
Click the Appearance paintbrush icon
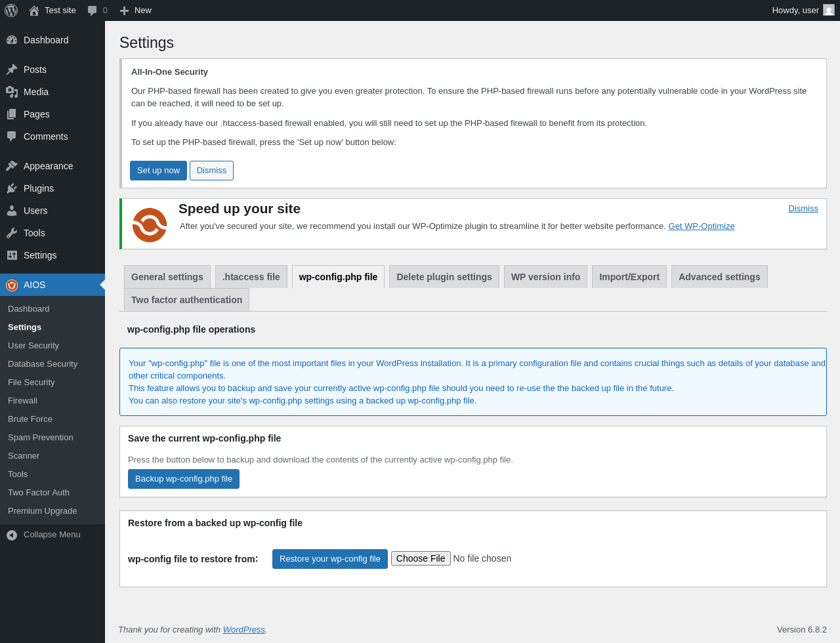click(x=12, y=166)
